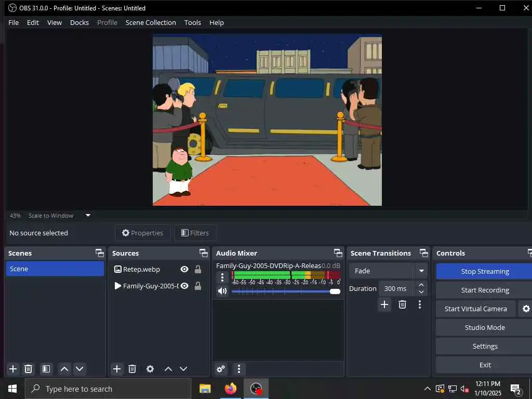Click the audio level meter
This screenshot has height=399, width=532.
286,275
